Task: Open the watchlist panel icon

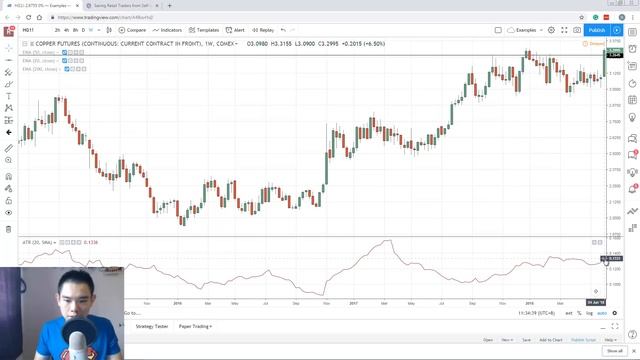Action: (x=632, y=32)
